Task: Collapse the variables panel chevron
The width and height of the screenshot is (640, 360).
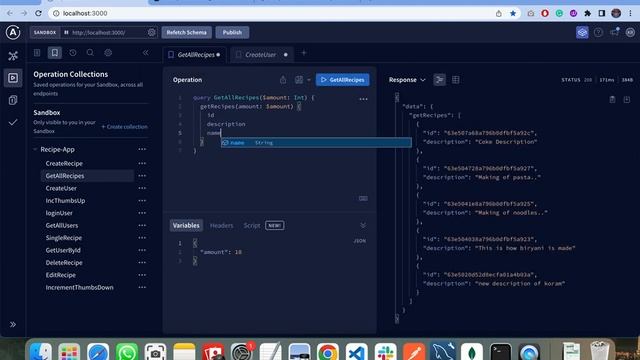Action: pyautogui.click(x=363, y=225)
